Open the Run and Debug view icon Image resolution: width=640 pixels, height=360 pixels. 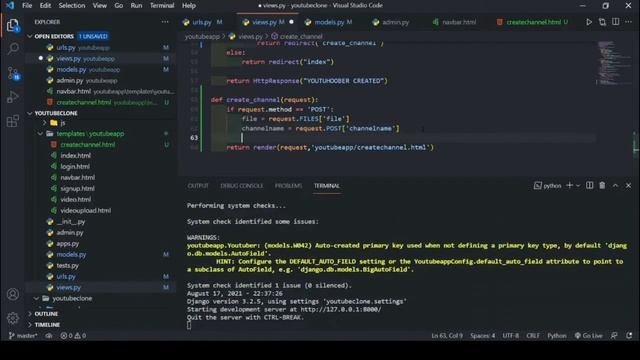[13, 97]
